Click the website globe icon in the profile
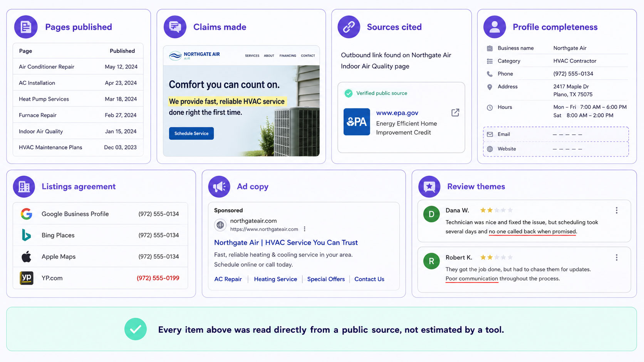Viewport: 644px width, 362px height. pos(490,149)
